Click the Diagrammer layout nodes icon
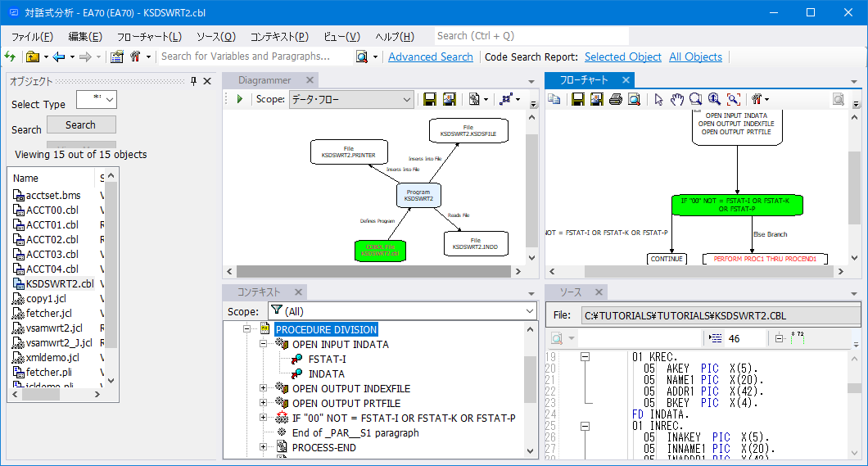 point(506,99)
